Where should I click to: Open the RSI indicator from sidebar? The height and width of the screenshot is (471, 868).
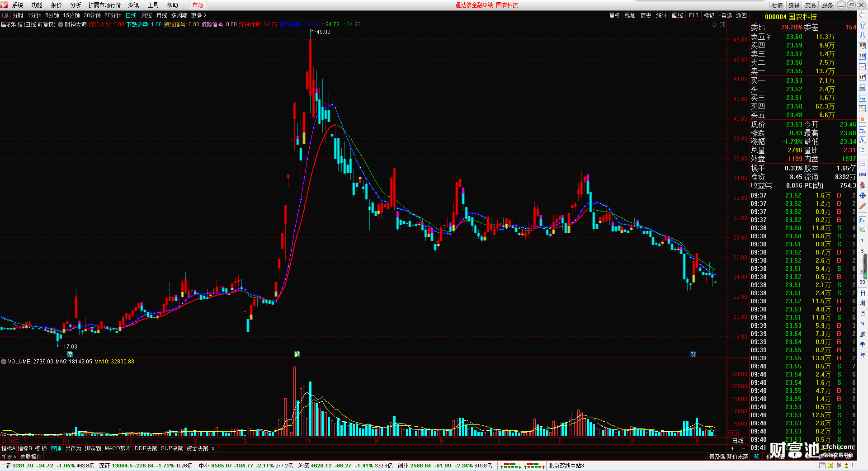(862, 175)
